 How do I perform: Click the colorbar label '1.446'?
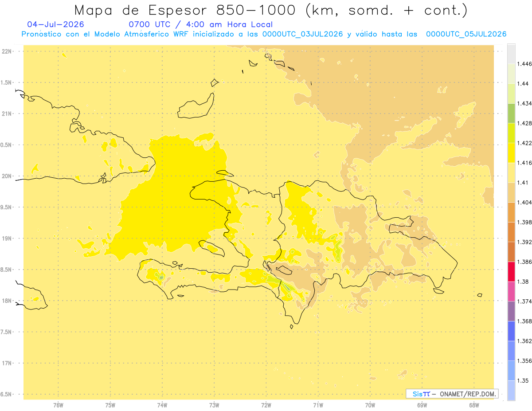pyautogui.click(x=524, y=64)
